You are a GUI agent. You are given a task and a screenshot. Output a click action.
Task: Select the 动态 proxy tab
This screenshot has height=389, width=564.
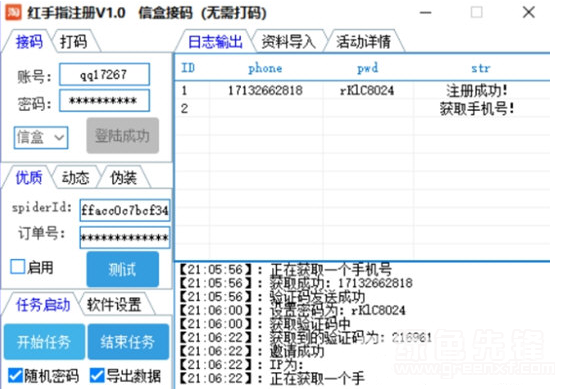[x=76, y=177]
